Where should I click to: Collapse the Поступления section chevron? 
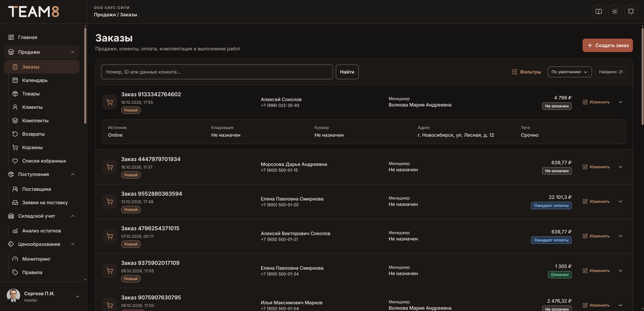(x=73, y=174)
